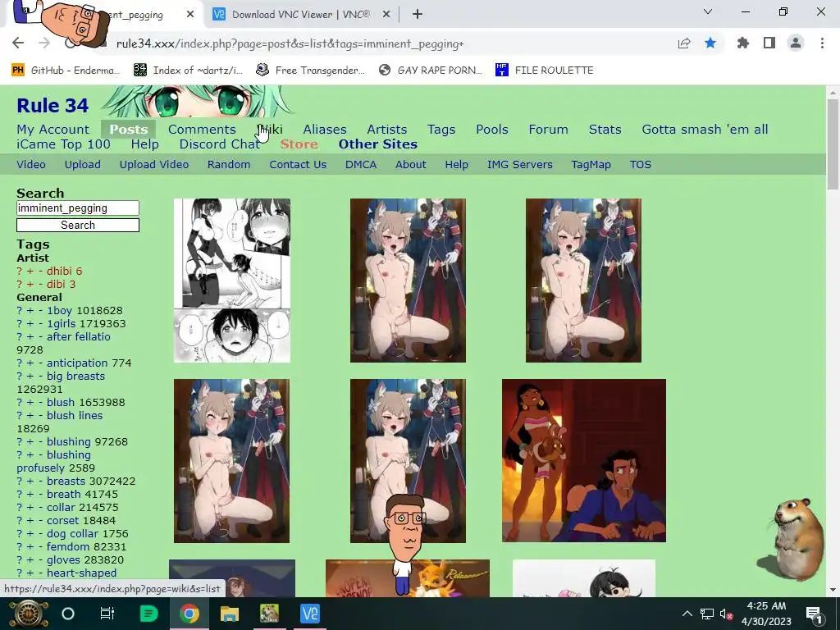The height and width of the screenshot is (630, 840).
Task: Open the Upload Video link
Action: click(x=153, y=164)
